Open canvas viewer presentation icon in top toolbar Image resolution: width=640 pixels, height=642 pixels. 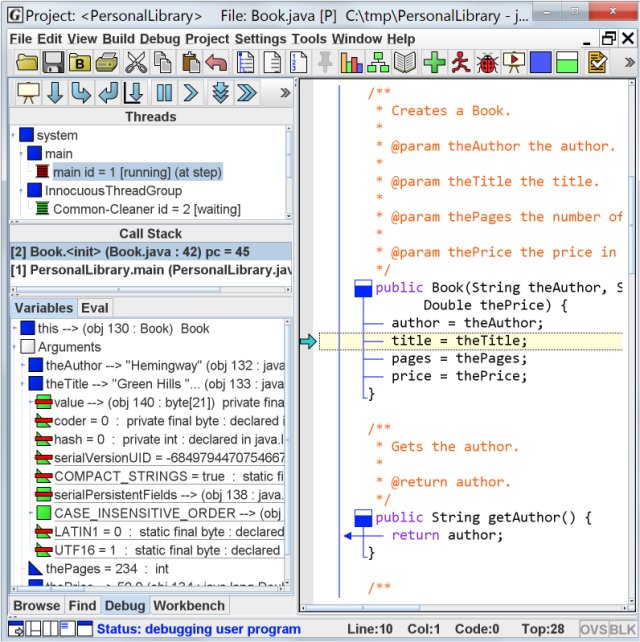coord(514,63)
